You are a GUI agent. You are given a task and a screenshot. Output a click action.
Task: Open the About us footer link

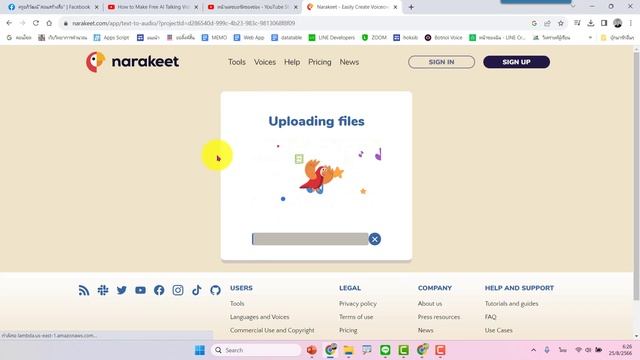coord(430,304)
